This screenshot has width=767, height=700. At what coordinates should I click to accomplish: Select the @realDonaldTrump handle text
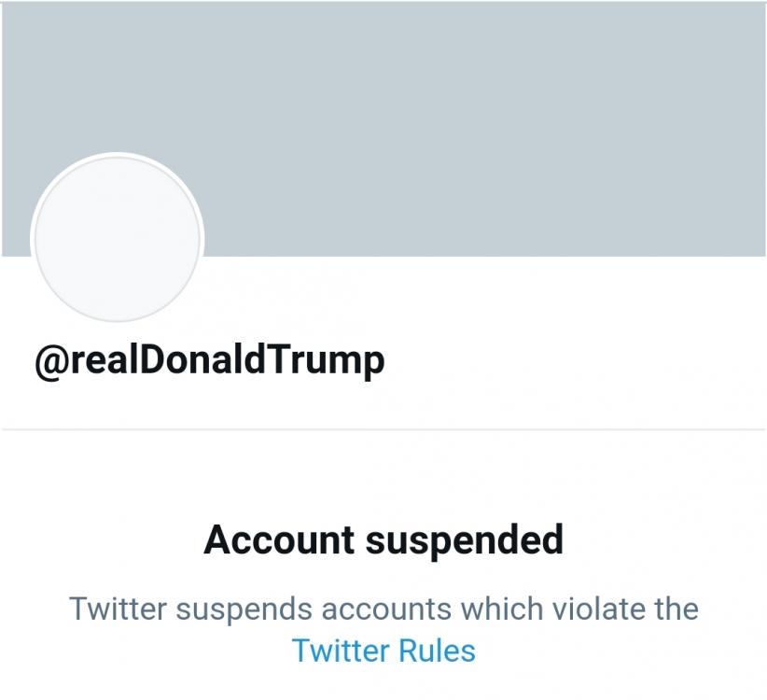pyautogui.click(x=209, y=360)
